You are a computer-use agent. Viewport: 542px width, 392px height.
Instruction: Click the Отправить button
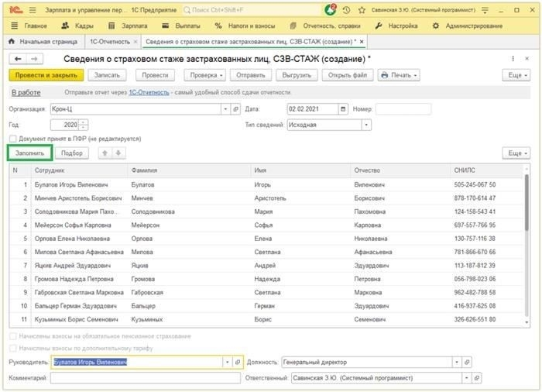[251, 75]
